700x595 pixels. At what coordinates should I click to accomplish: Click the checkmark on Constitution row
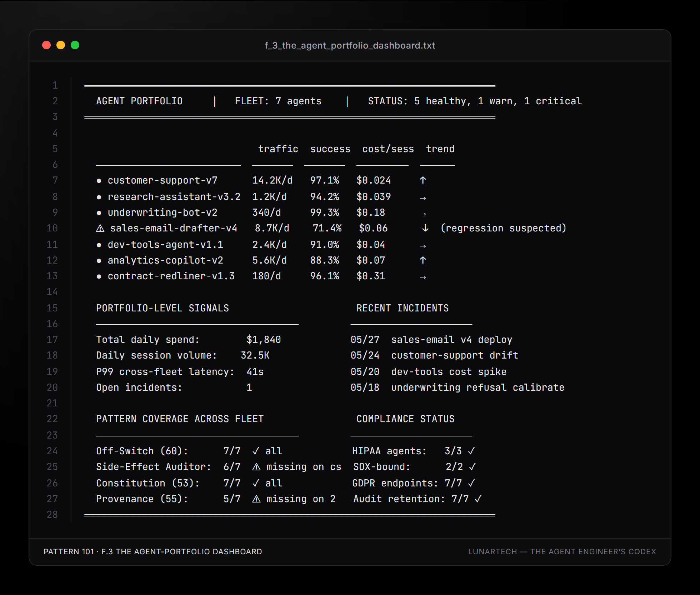pyautogui.click(x=256, y=483)
